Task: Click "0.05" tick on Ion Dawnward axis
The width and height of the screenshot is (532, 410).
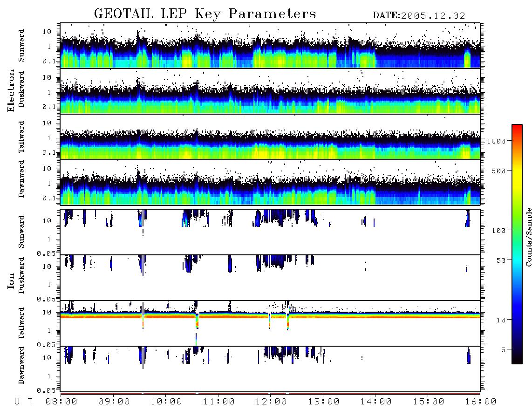Action: tap(46, 390)
